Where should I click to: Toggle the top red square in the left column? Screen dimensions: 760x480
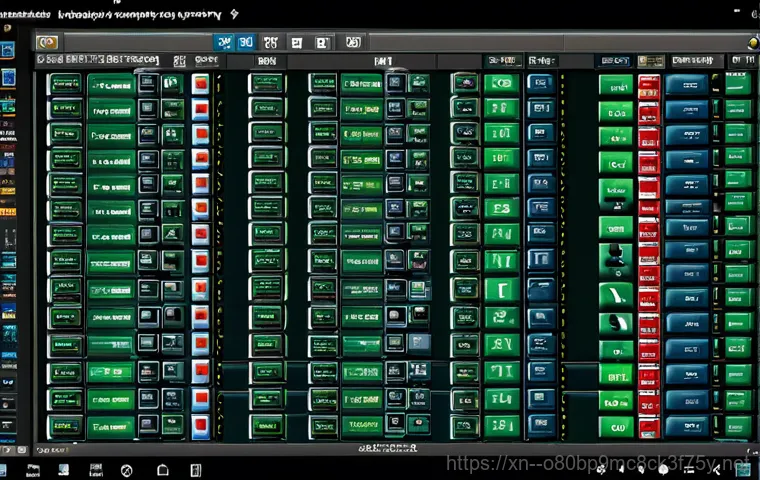[201, 84]
